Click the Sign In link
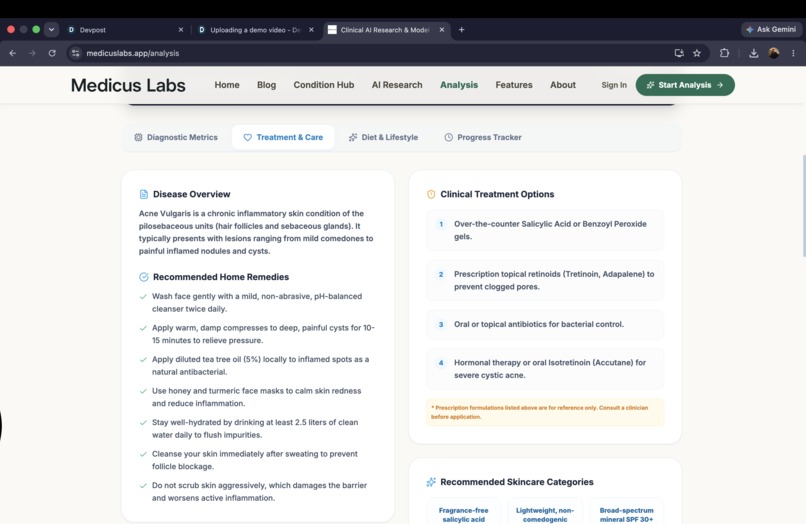Screen dimensions: 806x524 614,85
